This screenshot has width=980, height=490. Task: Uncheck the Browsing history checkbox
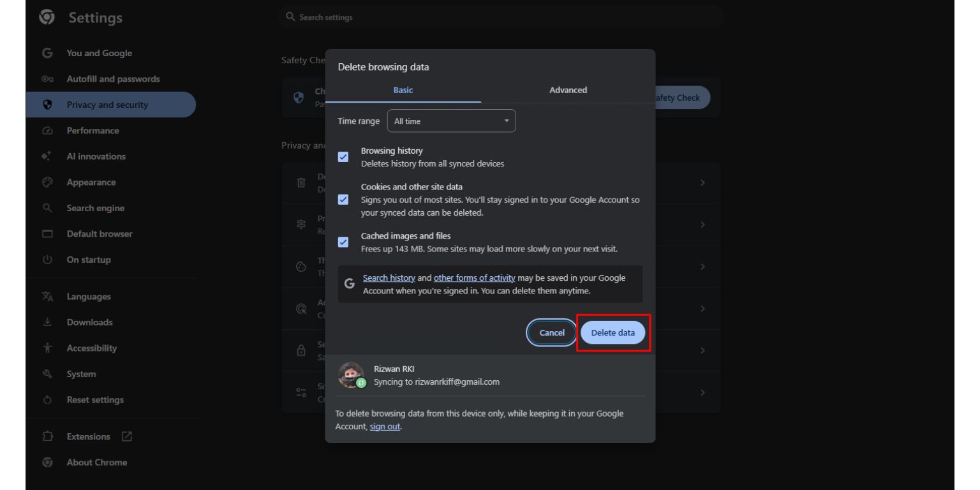(343, 157)
